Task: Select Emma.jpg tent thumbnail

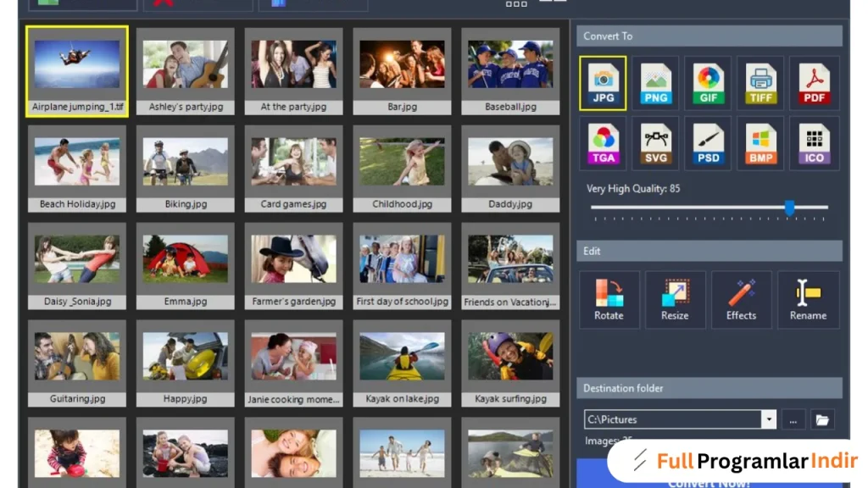Action: [x=186, y=266]
